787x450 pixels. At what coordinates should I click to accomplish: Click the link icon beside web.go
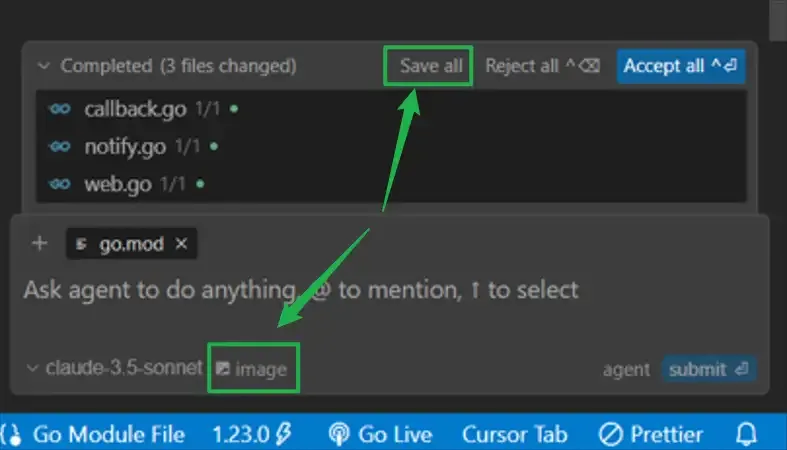click(x=61, y=184)
